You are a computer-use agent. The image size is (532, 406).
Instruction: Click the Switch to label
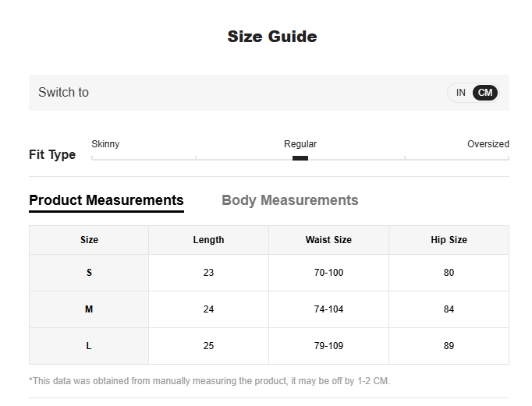click(63, 93)
